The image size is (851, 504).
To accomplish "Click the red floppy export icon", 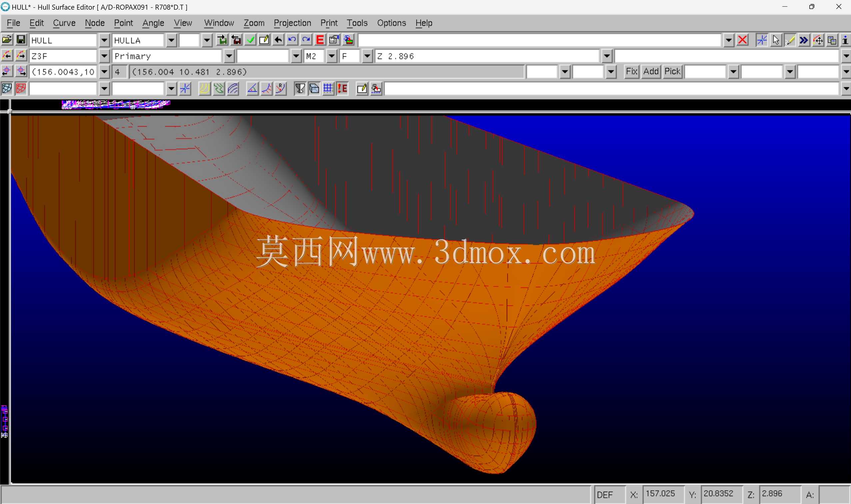I will [x=237, y=40].
